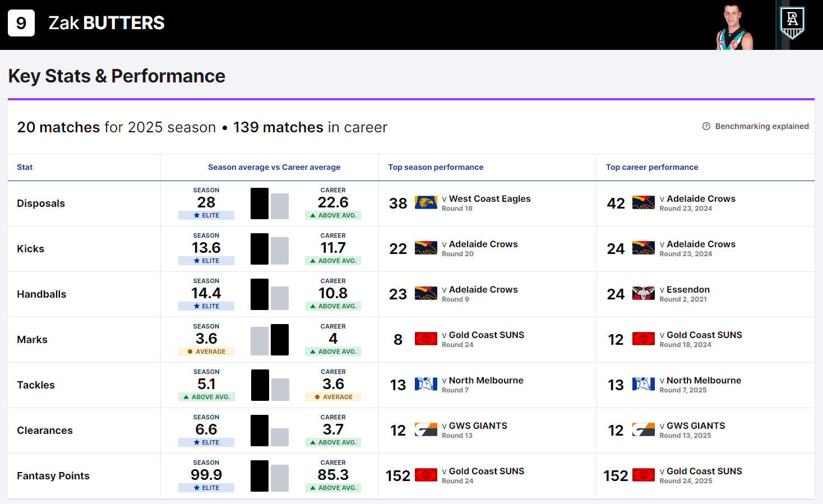Click Essendon logo in Handballs row
This screenshot has width=823, height=504.
point(643,294)
